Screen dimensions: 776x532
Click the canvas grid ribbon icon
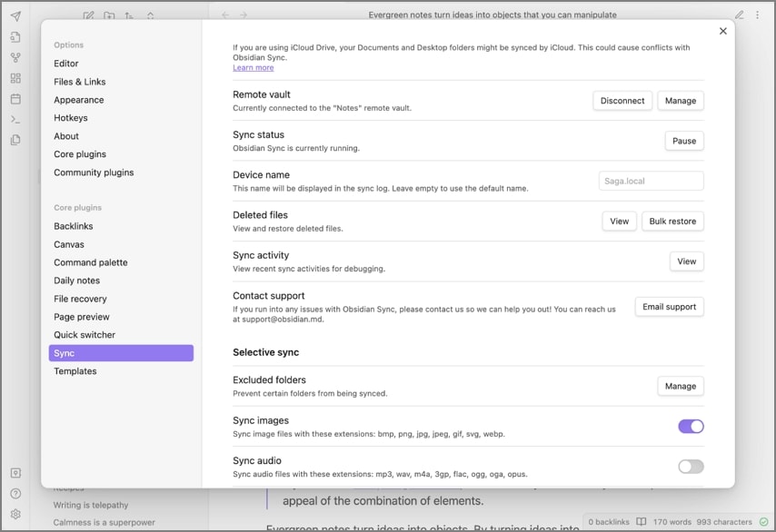(x=15, y=79)
